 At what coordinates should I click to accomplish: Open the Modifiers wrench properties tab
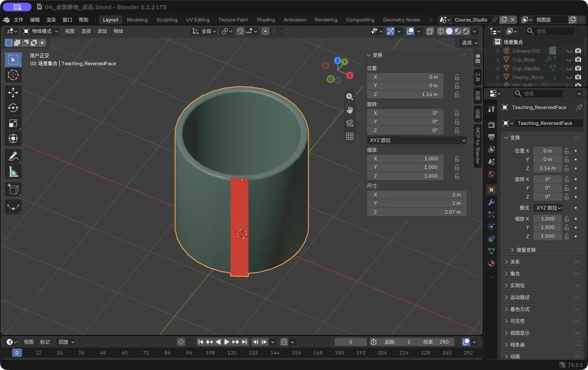click(491, 202)
